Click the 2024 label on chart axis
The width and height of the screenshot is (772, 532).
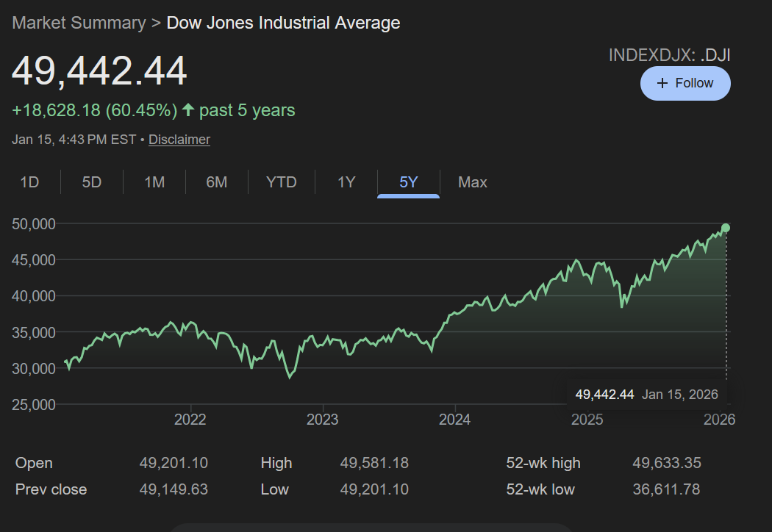(x=455, y=420)
